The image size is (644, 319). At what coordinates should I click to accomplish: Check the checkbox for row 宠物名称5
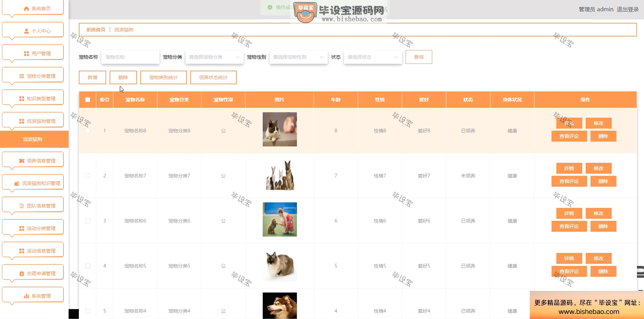[x=88, y=266]
